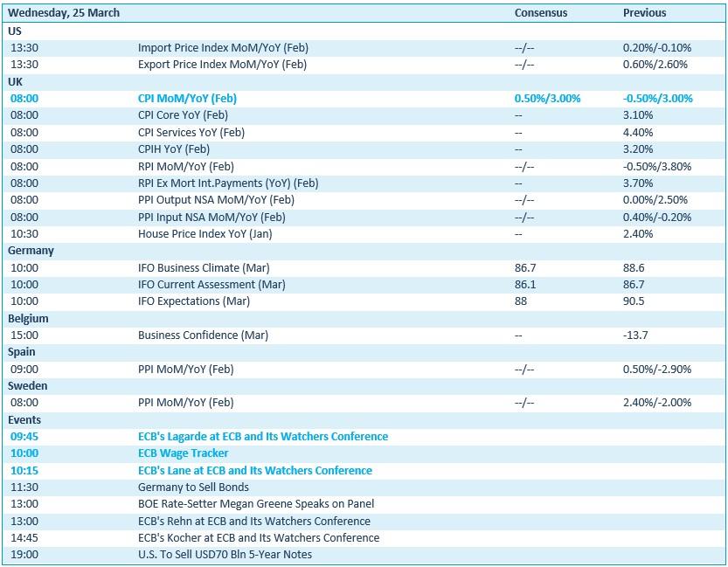Select the Wednesday, 25 March date header
Viewport: 728px width, 567px height.
coord(64,13)
